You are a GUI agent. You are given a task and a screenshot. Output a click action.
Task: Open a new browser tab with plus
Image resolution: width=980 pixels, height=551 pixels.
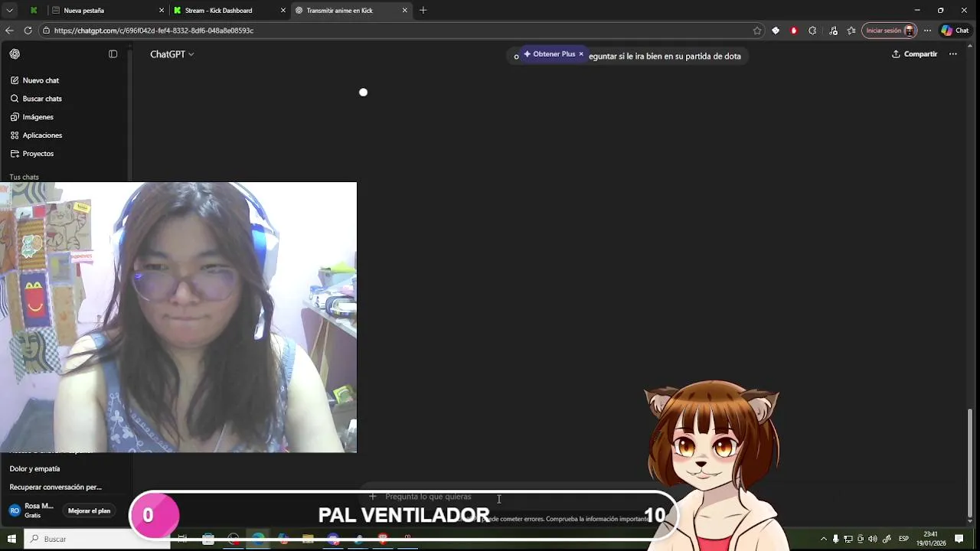423,11
